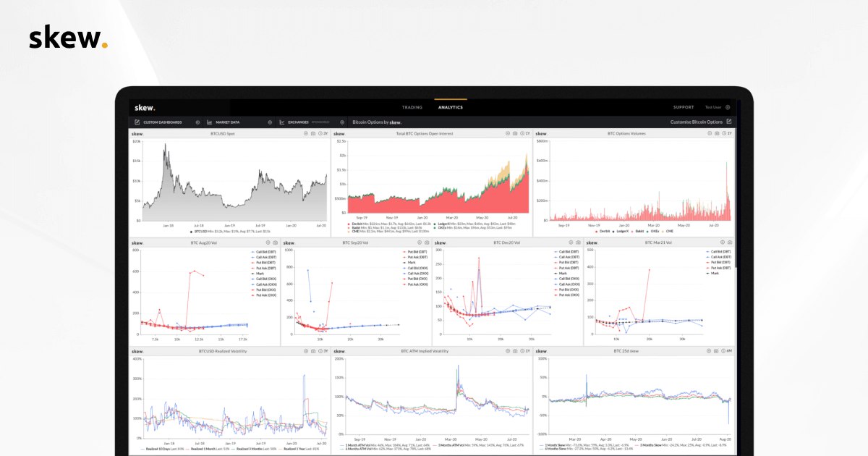Click the LedgerX entry in Options Volumes legend
This screenshot has height=456, width=868.
(621, 231)
